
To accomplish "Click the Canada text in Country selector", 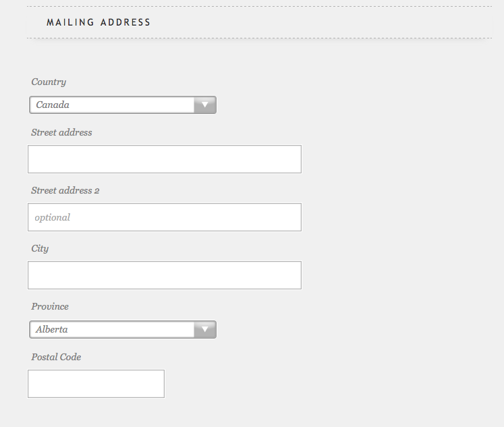I will coord(53,105).
